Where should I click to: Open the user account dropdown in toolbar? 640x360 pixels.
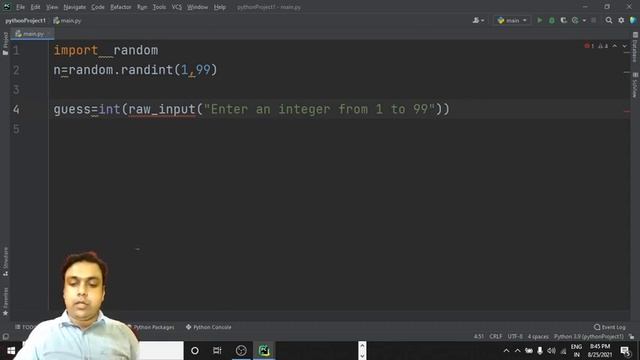click(478, 20)
